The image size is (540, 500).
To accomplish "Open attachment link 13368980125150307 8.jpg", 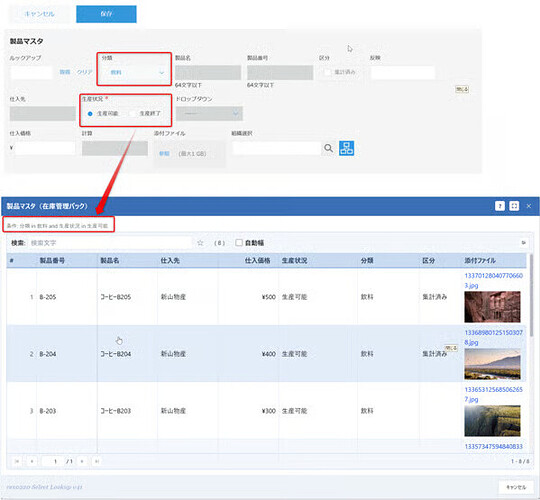I will point(494,337).
